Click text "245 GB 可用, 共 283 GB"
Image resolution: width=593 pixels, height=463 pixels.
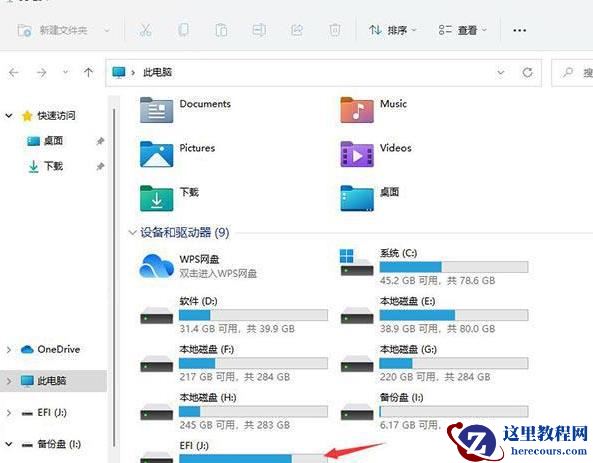pyautogui.click(x=235, y=425)
